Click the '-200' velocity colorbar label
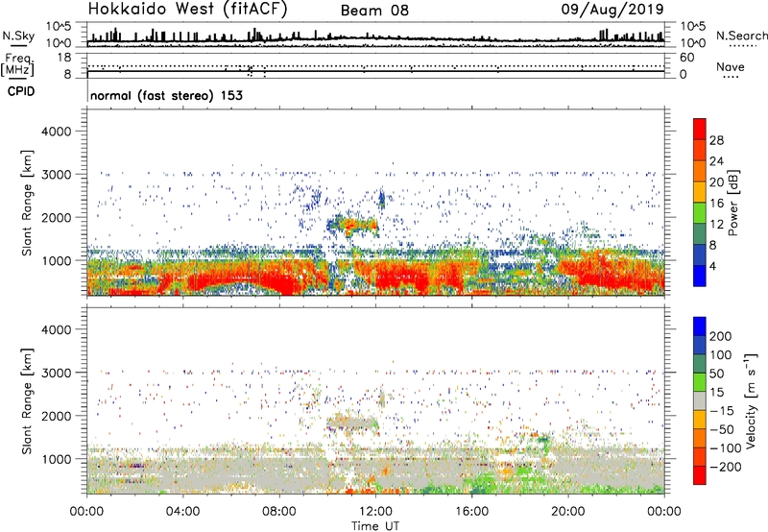Screen dimensions: 768x532 pyautogui.click(x=725, y=467)
